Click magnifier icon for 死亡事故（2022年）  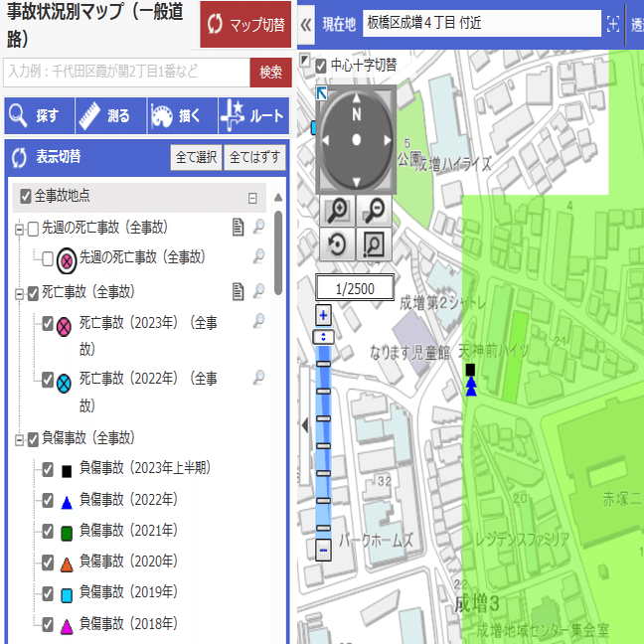click(258, 377)
